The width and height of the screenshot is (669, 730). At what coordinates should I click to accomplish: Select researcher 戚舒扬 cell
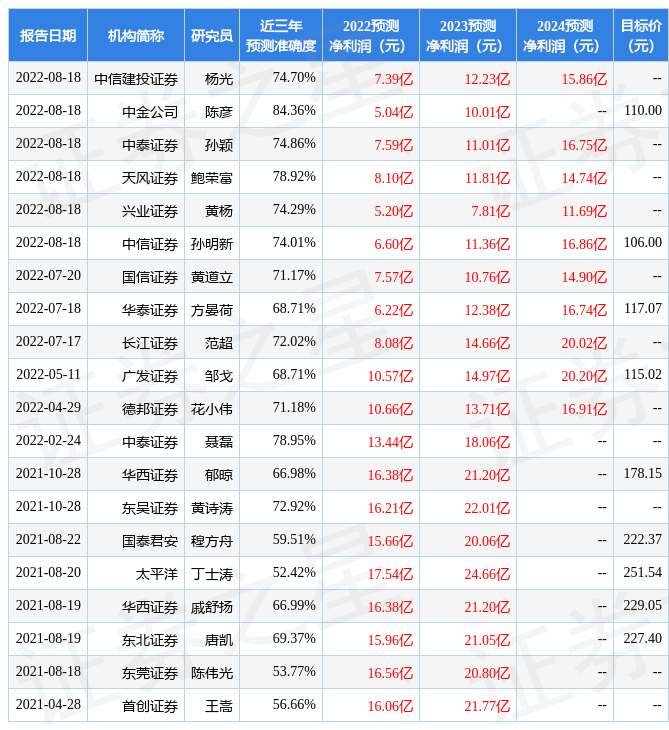212,608
